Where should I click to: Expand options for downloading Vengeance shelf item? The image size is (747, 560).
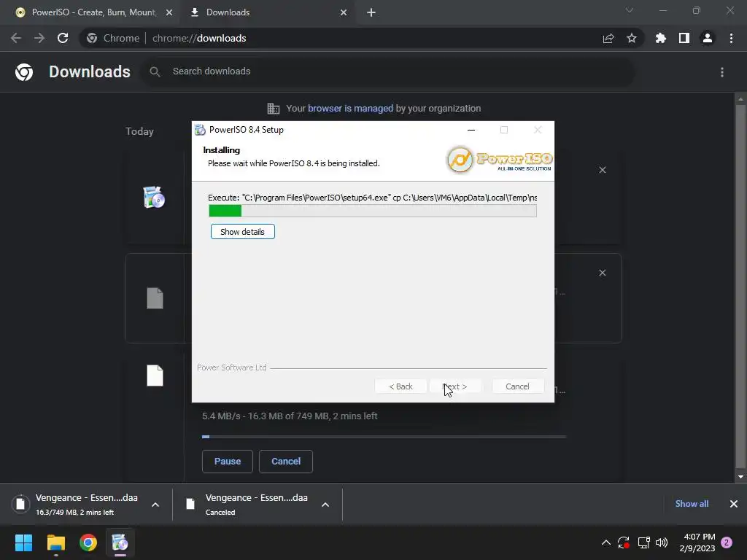click(155, 505)
